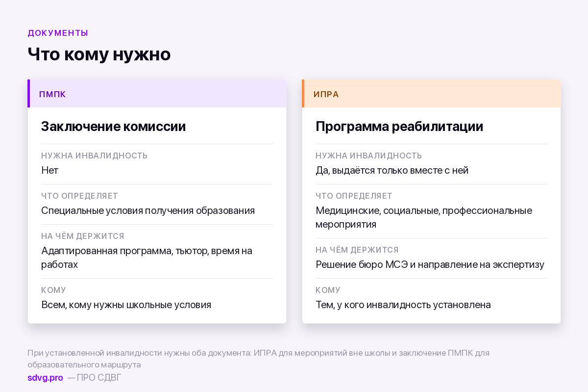Viewport: 588px width, 392px height.
Task: Click 'КОМУ' label in the ПМПК card
Action: (53, 290)
